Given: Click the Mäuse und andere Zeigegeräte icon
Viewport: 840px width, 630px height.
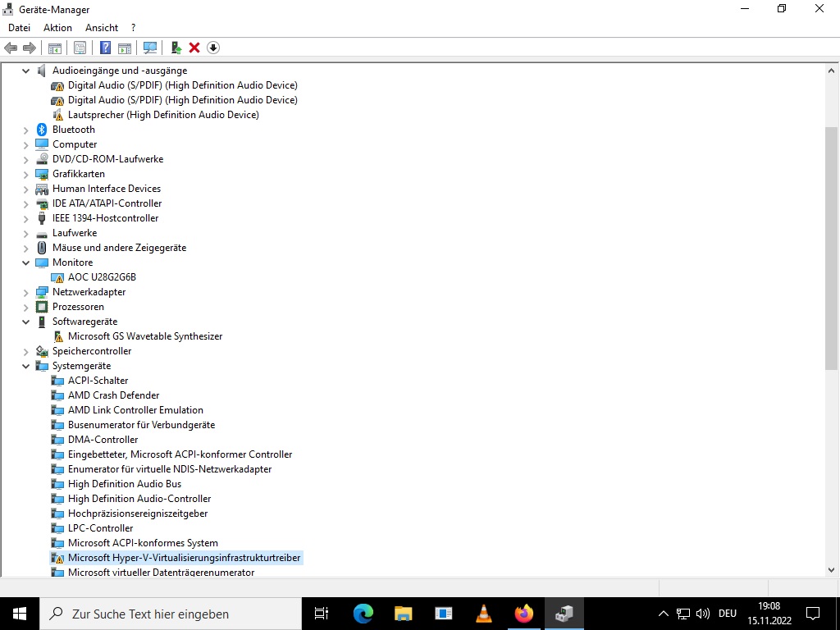Looking at the screenshot, I should click(x=42, y=248).
